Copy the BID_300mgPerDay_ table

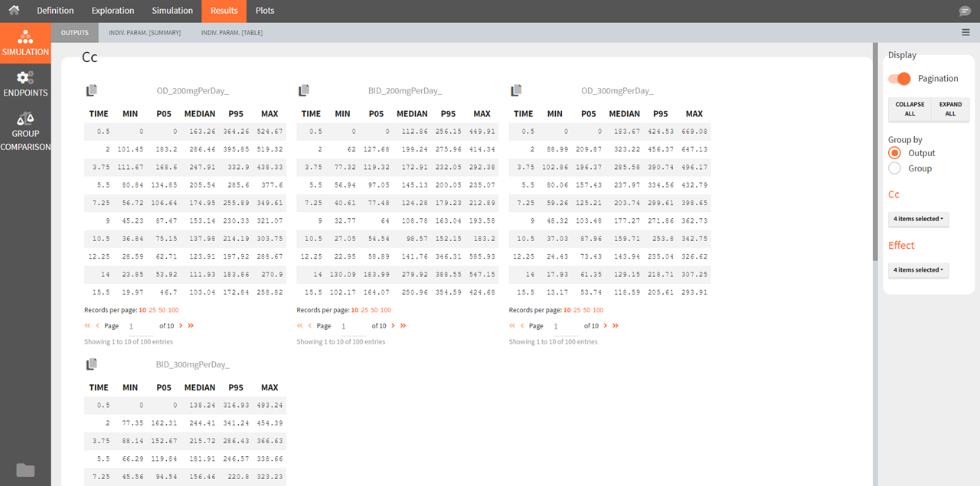(92, 364)
